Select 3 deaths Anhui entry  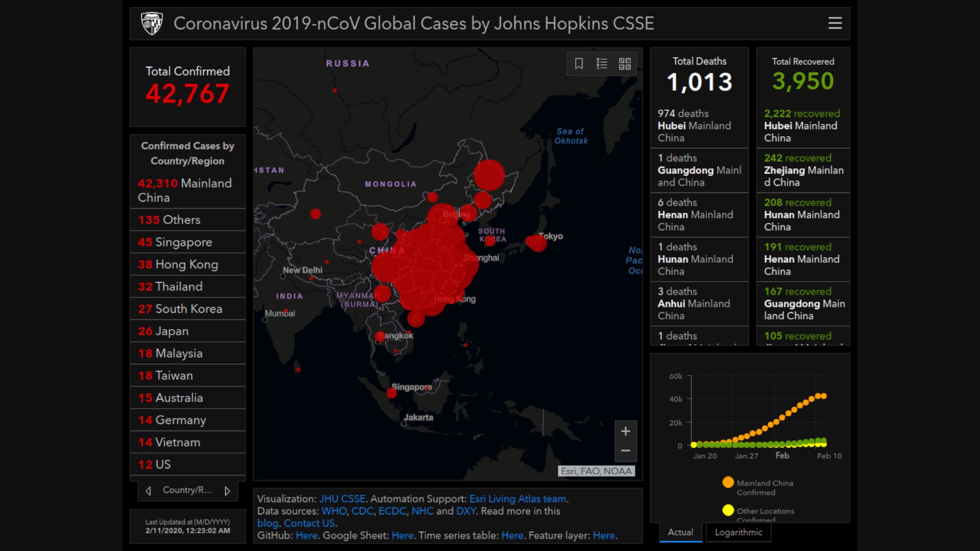click(699, 303)
